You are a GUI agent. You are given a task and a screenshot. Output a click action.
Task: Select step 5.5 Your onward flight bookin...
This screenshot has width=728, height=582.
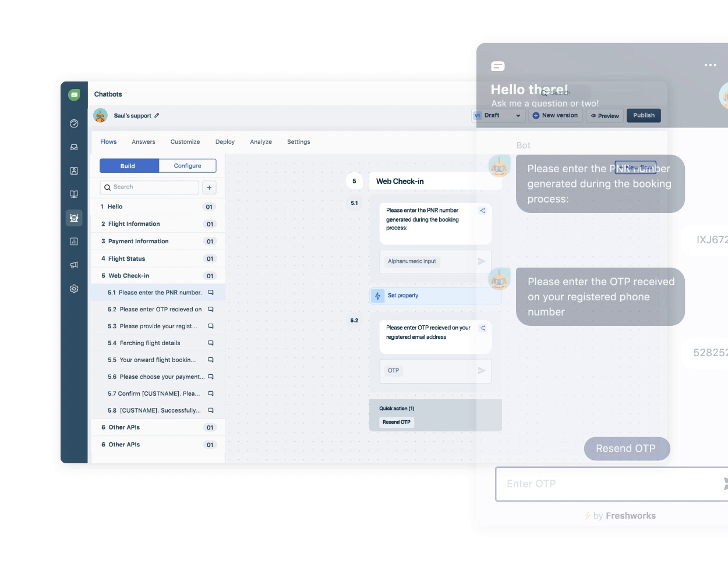point(158,360)
